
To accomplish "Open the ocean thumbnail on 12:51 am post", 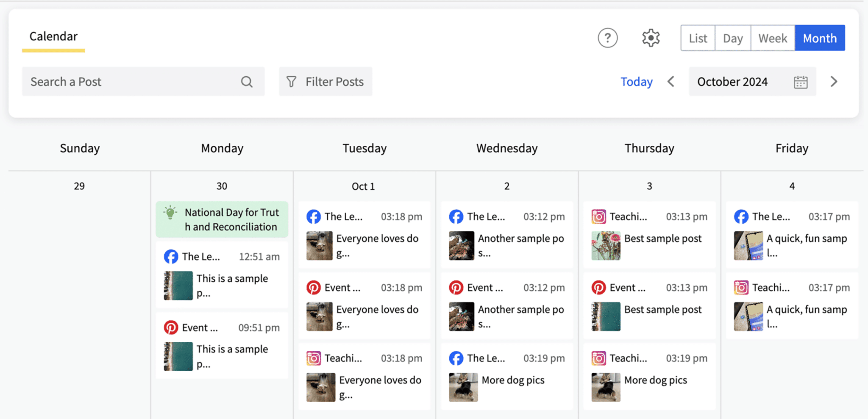I will pyautogui.click(x=178, y=286).
